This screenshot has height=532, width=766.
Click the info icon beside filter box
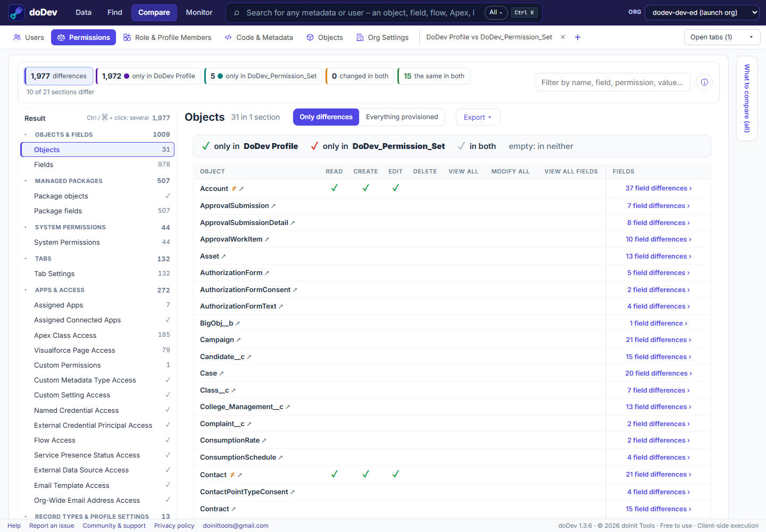[x=704, y=82]
